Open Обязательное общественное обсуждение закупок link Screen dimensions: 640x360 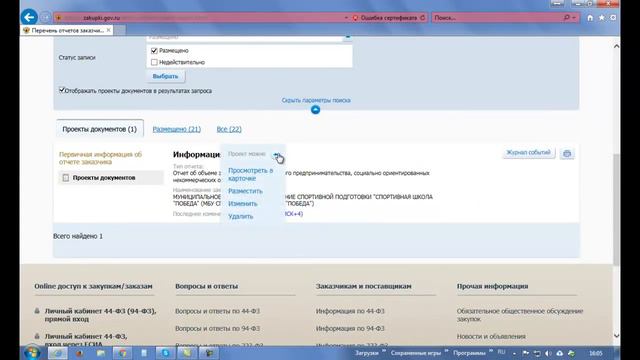tap(520, 315)
